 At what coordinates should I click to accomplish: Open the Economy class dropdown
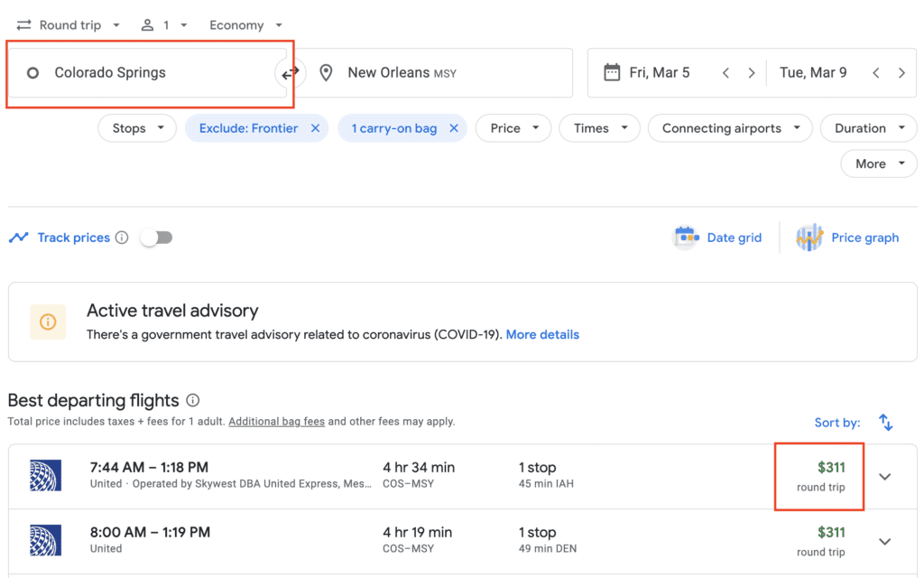pos(245,25)
